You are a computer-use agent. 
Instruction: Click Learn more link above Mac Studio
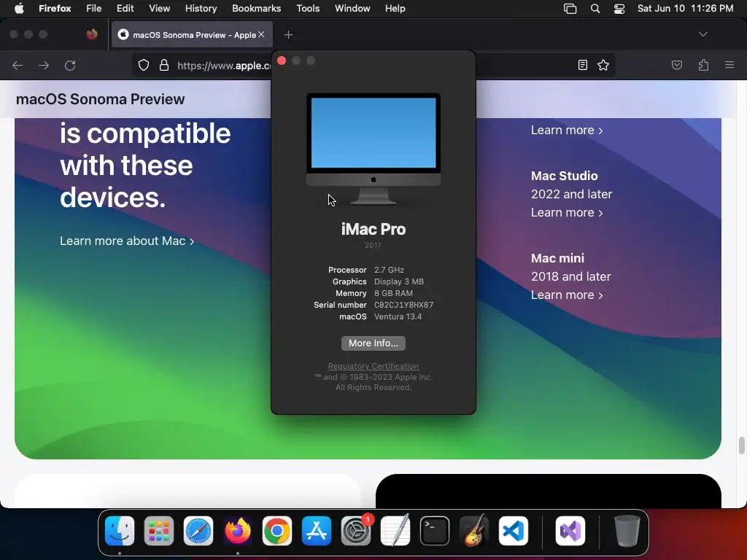coord(567,130)
